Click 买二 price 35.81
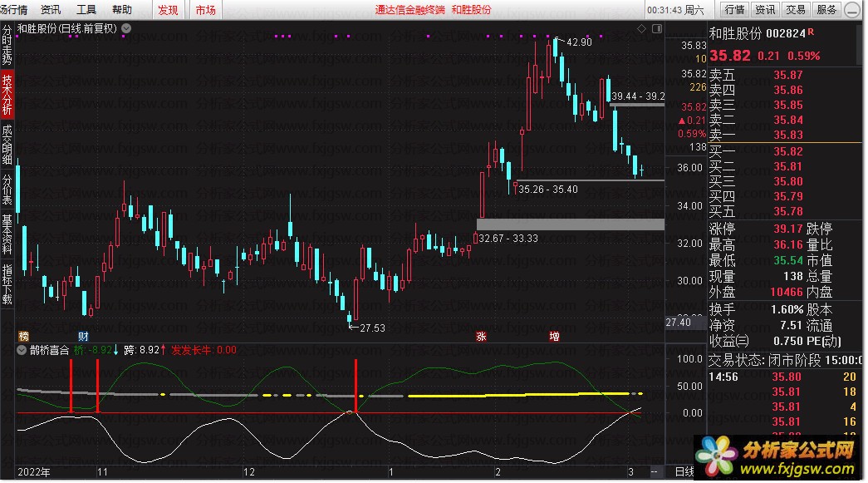This screenshot has width=868, height=483. [x=787, y=166]
